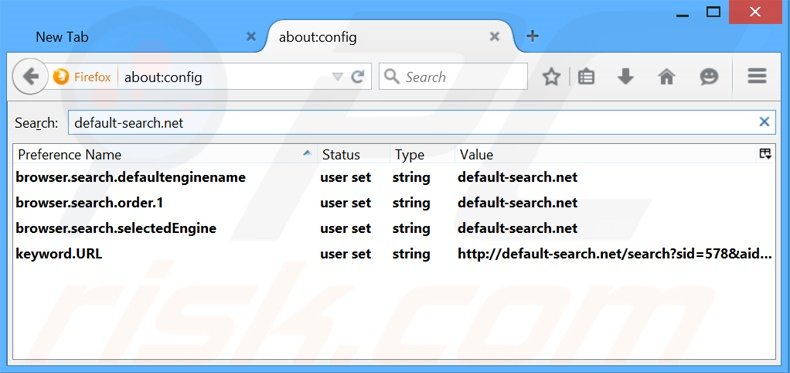Sort by the Status column header
Viewport: 790px width, 373px height.
(354, 154)
